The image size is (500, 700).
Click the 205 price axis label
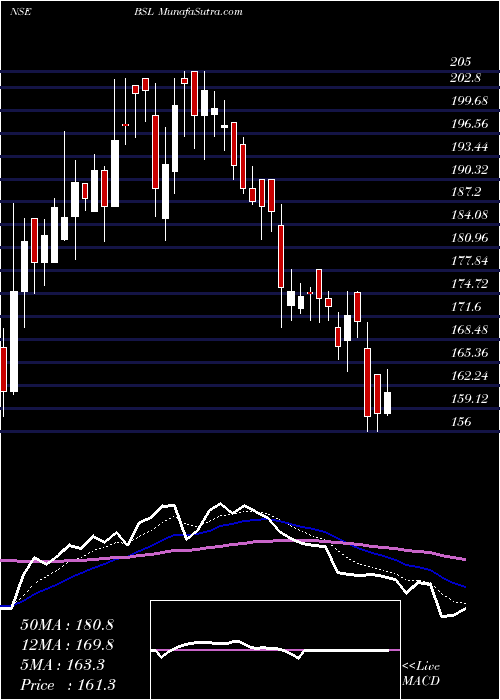pyautogui.click(x=461, y=62)
